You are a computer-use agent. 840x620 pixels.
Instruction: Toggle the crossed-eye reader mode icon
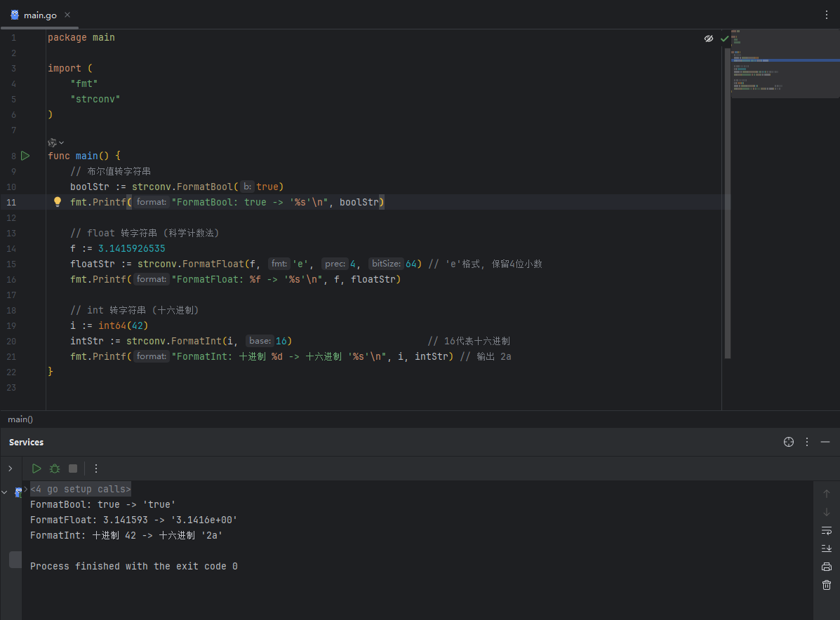point(709,39)
